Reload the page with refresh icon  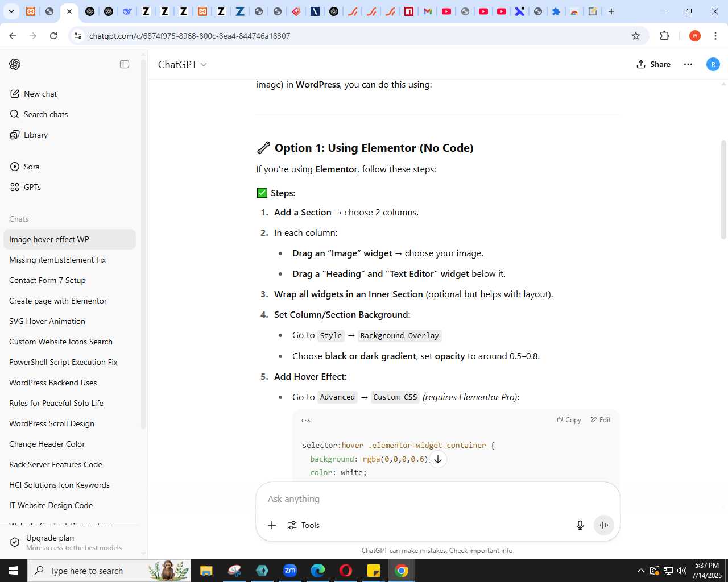[53, 36]
